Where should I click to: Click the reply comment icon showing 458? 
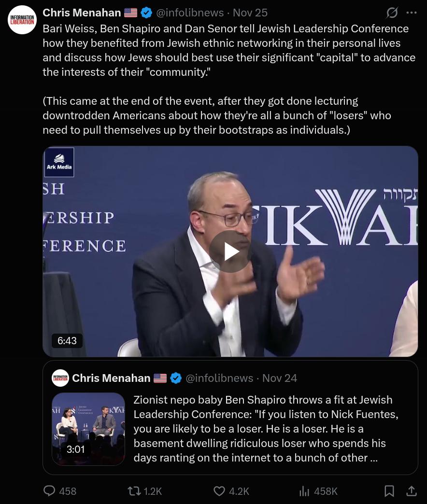60,491
